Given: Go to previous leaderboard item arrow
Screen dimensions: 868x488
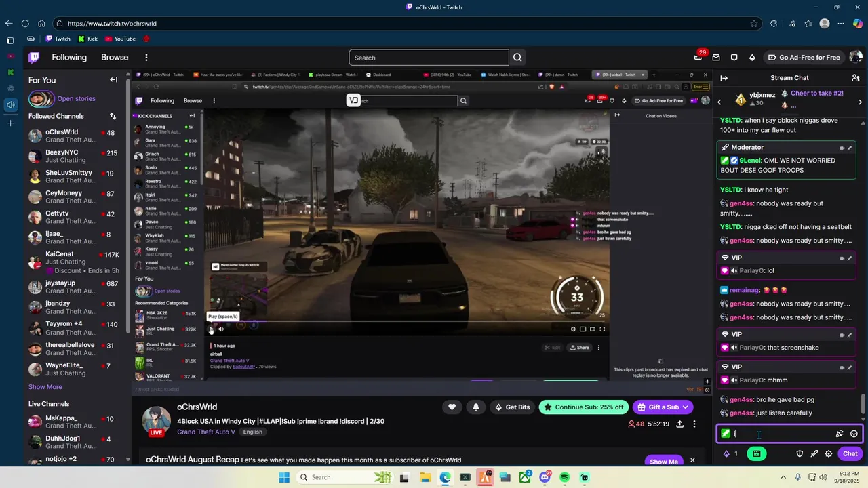Looking at the screenshot, I should click(719, 102).
